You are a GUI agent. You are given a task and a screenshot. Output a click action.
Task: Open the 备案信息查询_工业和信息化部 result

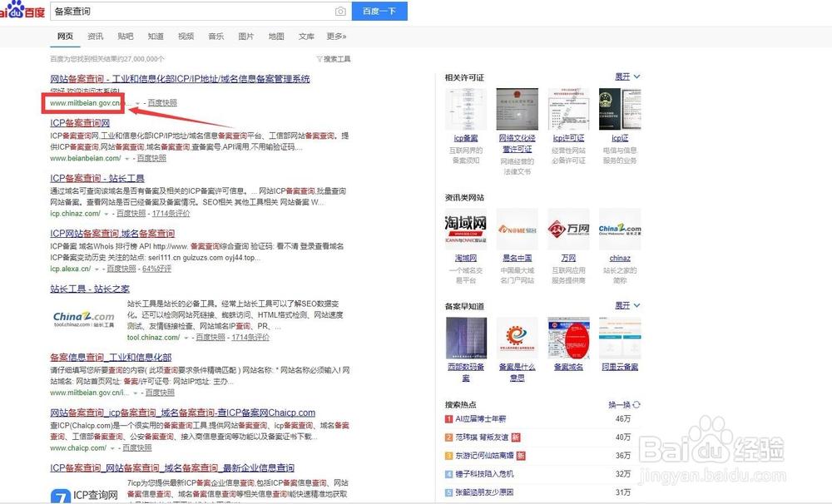(111, 357)
